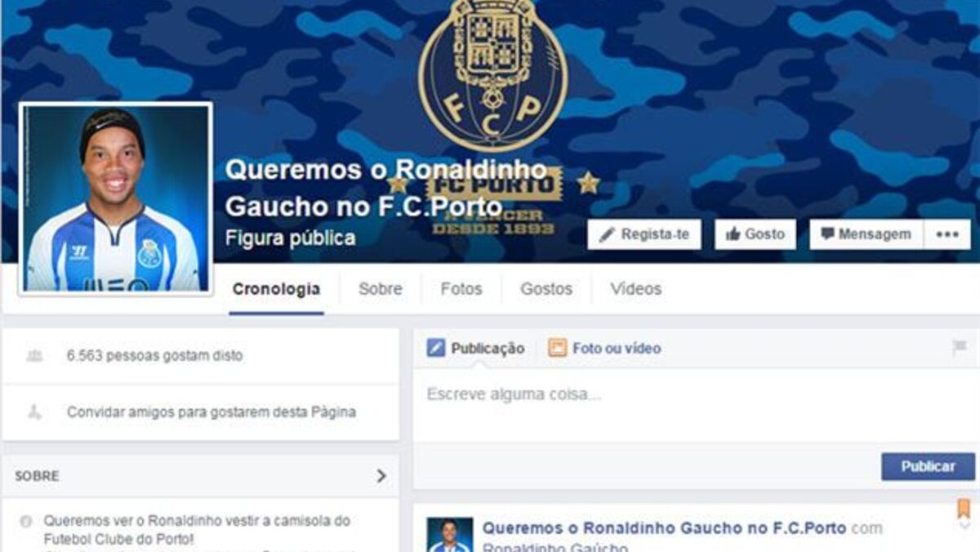980x552 pixels.
Task: Open the Sobre tab
Action: 381,289
